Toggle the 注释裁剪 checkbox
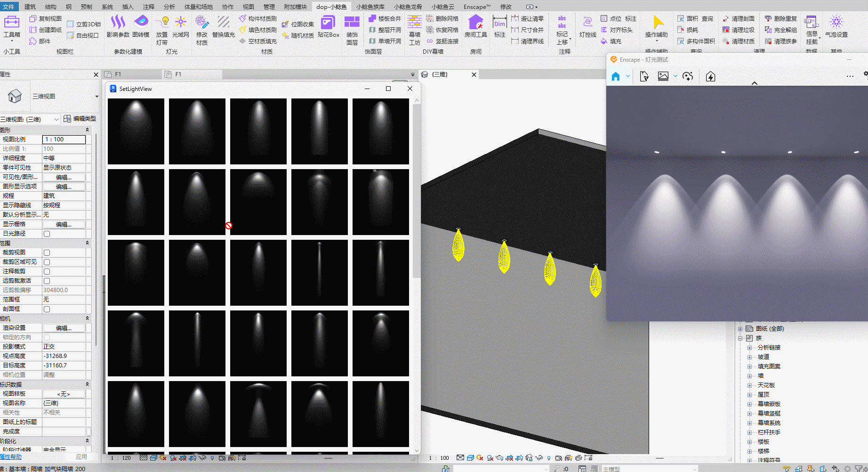Viewport: 868px width, 472px height. (x=47, y=271)
